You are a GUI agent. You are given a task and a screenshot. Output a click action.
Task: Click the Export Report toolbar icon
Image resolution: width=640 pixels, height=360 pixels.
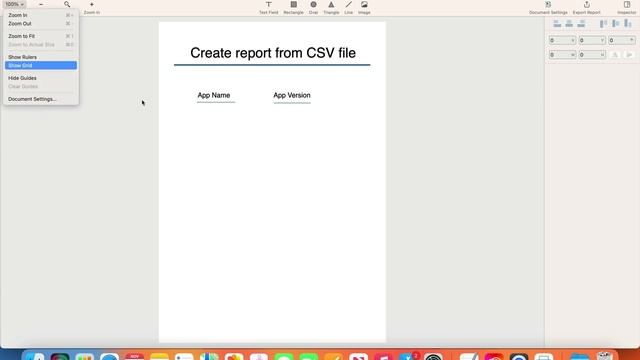point(587,4)
